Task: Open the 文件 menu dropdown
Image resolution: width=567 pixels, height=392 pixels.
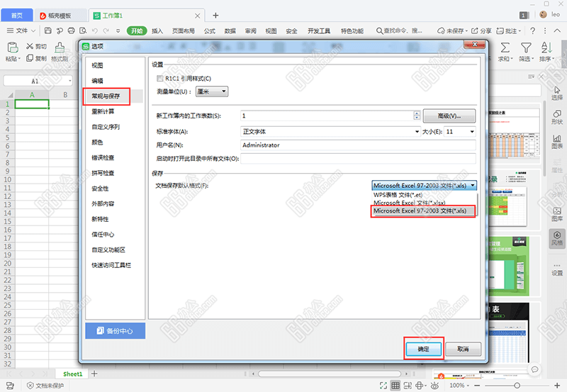Action: pos(21,30)
